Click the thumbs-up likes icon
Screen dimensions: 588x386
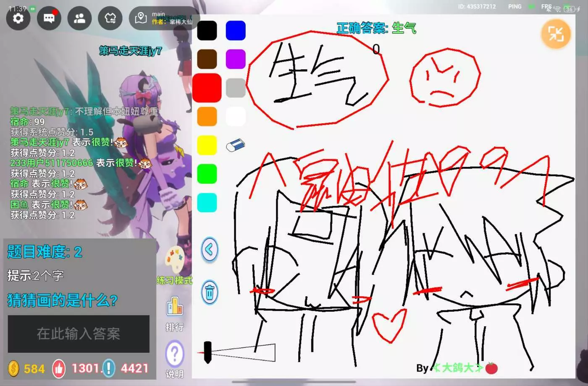pos(59,369)
